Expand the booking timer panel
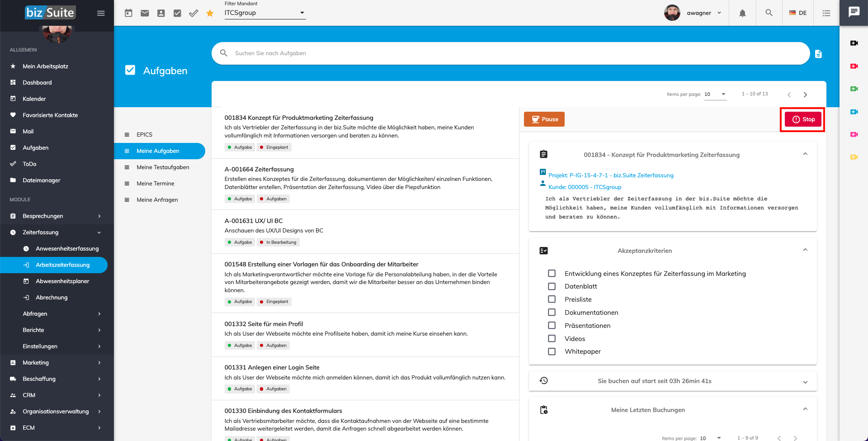The width and height of the screenshot is (868, 441). pos(805,382)
